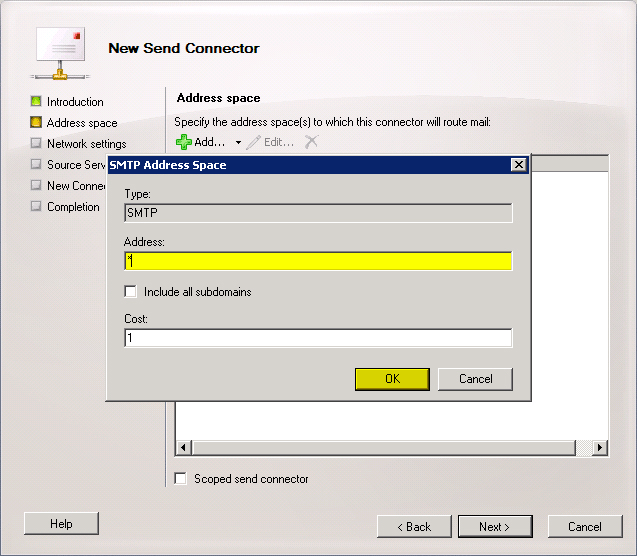This screenshot has width=637, height=556.
Task: Click the Cost input field
Action: pyautogui.click(x=318, y=338)
